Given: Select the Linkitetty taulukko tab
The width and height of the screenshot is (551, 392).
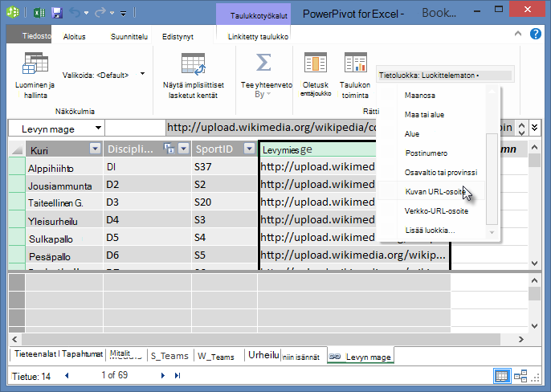Looking at the screenshot, I should pyautogui.click(x=258, y=37).
